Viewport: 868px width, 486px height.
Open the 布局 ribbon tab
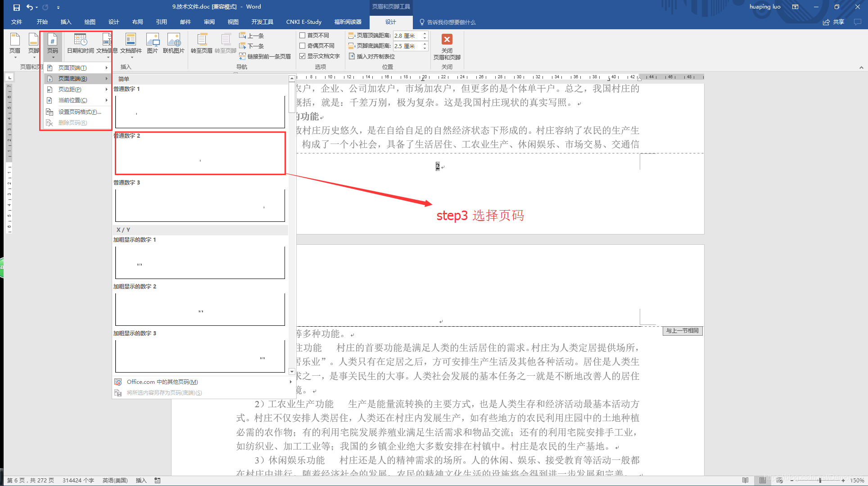coord(137,22)
